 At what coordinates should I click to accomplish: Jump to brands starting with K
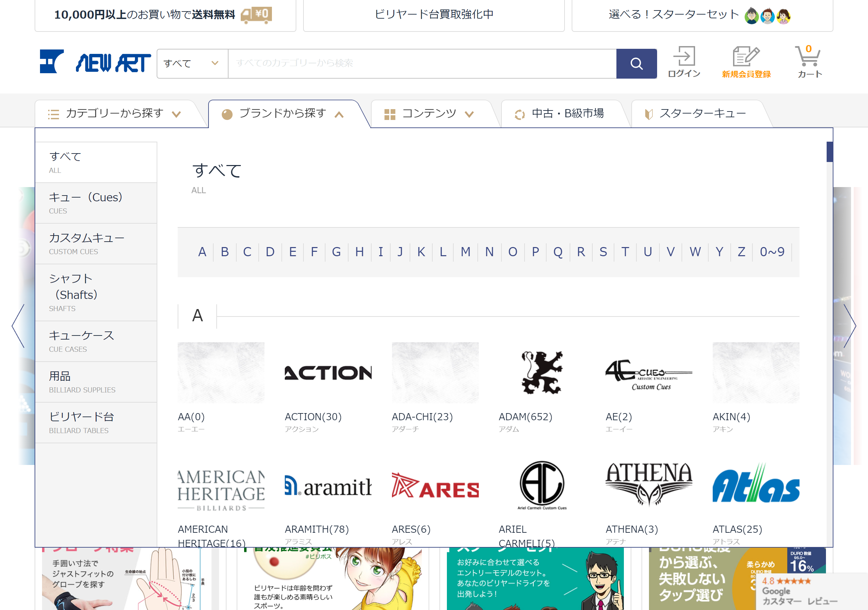[421, 252]
